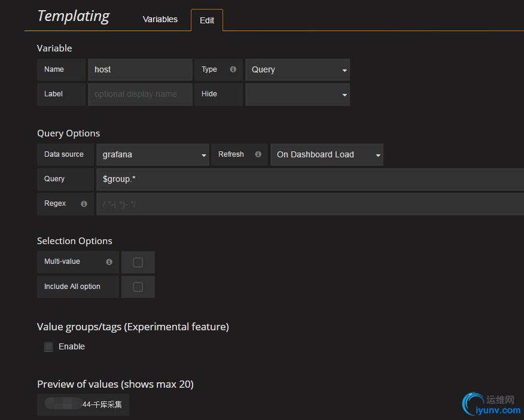Click the Query Options section heading
This screenshot has width=524, height=420.
click(69, 133)
